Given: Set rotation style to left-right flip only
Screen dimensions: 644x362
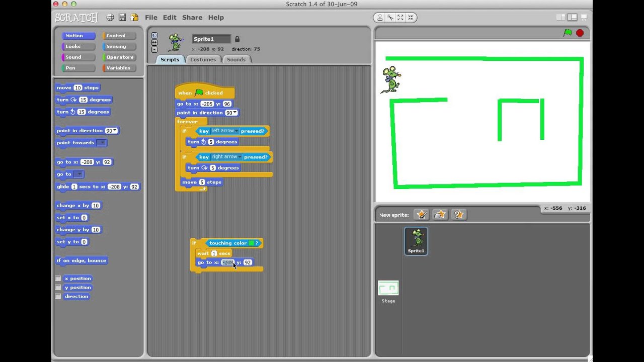Looking at the screenshot, I should pyautogui.click(x=154, y=42).
